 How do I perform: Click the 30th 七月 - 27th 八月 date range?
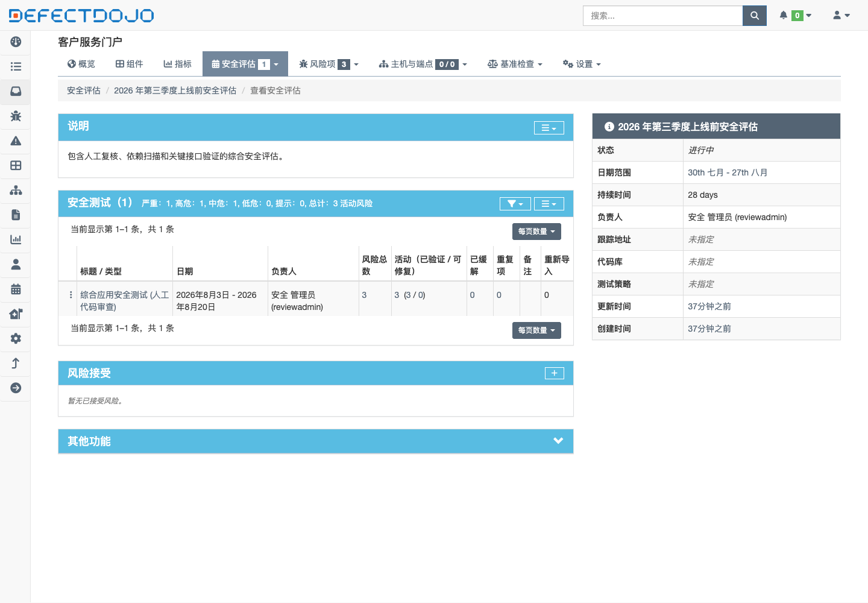(728, 172)
